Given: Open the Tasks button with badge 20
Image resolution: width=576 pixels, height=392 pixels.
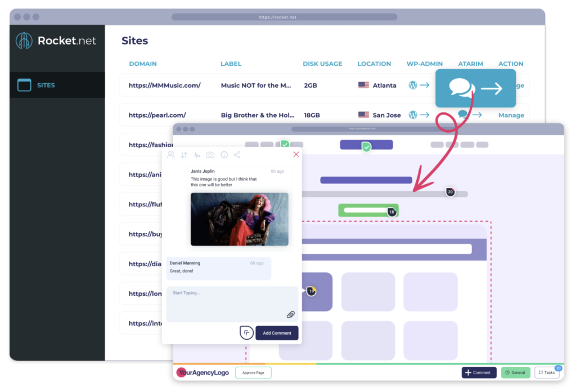Looking at the screenshot, I should tap(547, 372).
